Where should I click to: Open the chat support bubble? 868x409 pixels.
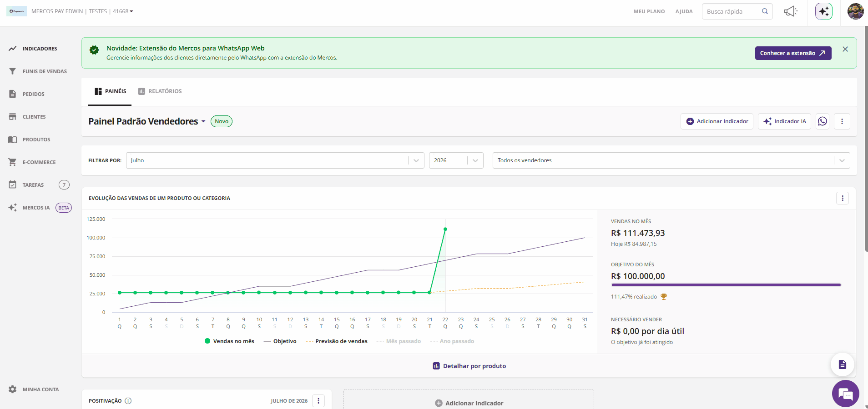coord(846,394)
